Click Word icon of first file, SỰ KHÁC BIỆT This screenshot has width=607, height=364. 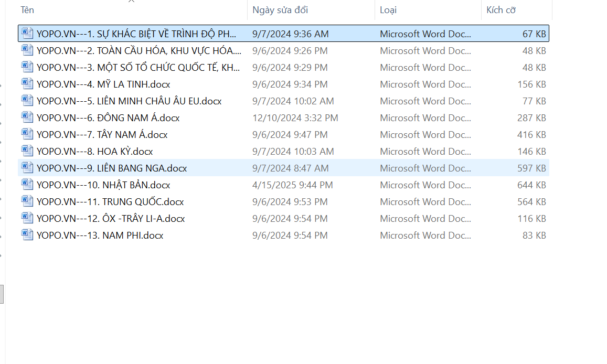point(27,34)
